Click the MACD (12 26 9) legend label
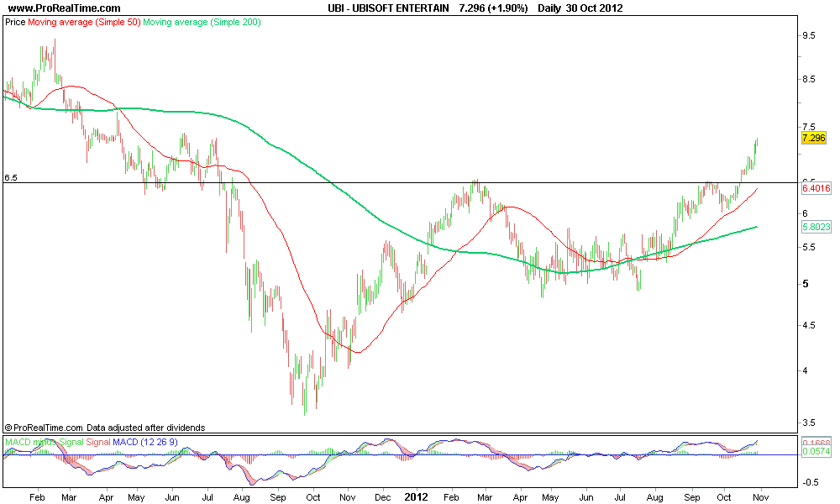840x504 pixels. point(144,442)
